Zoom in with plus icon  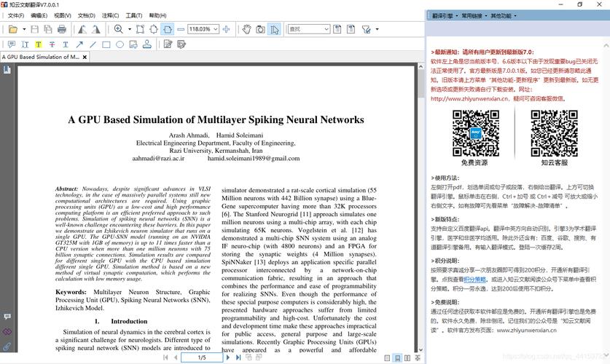227,29
